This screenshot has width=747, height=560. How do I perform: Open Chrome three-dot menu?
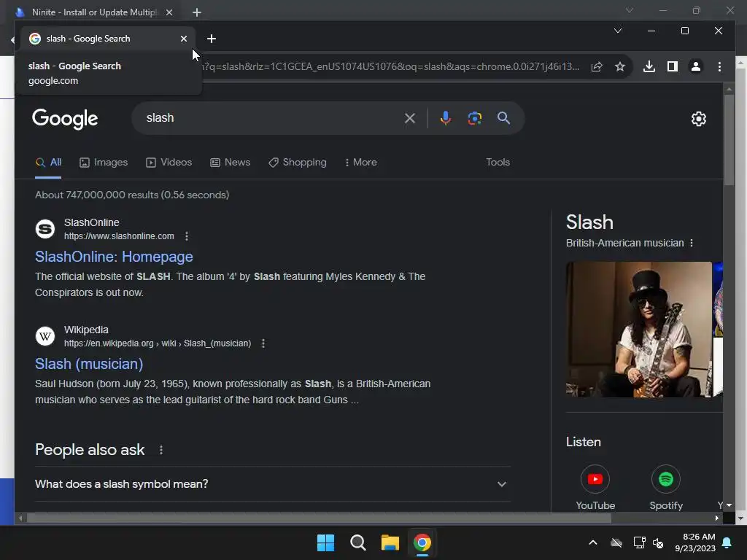719,66
